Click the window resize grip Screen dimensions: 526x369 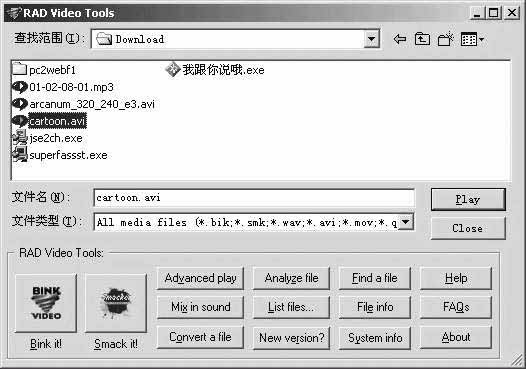pyautogui.click(x=517, y=361)
